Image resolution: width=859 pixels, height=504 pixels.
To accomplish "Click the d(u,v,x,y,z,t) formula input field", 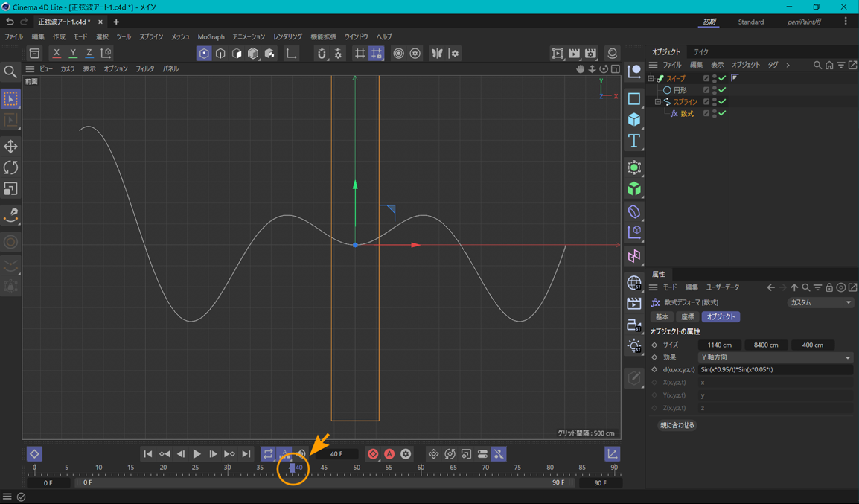I will click(x=774, y=370).
